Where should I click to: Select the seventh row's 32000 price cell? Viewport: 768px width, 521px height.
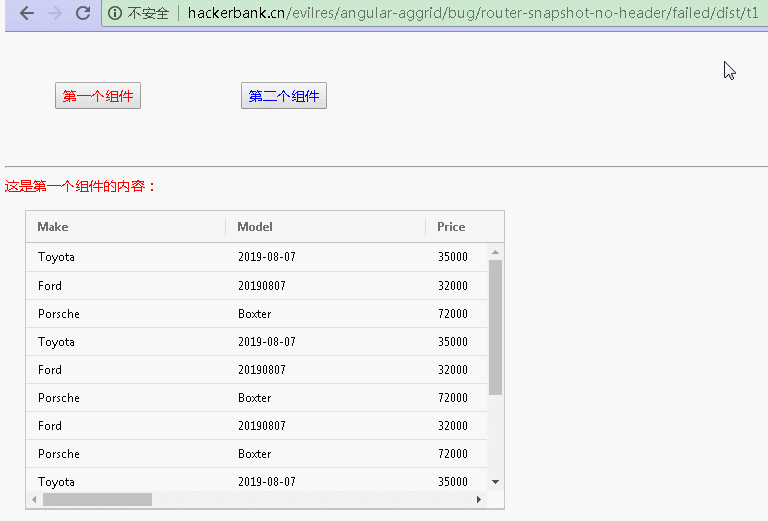[x=456, y=426]
